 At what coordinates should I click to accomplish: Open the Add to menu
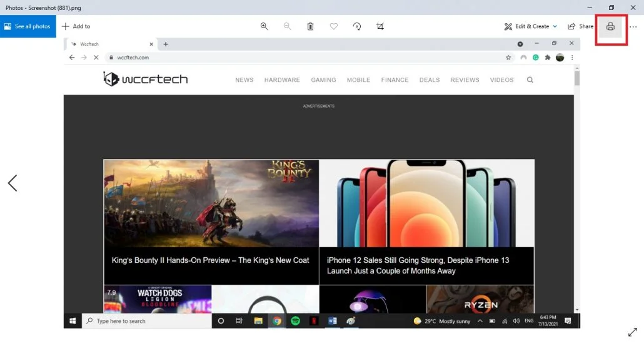[76, 26]
